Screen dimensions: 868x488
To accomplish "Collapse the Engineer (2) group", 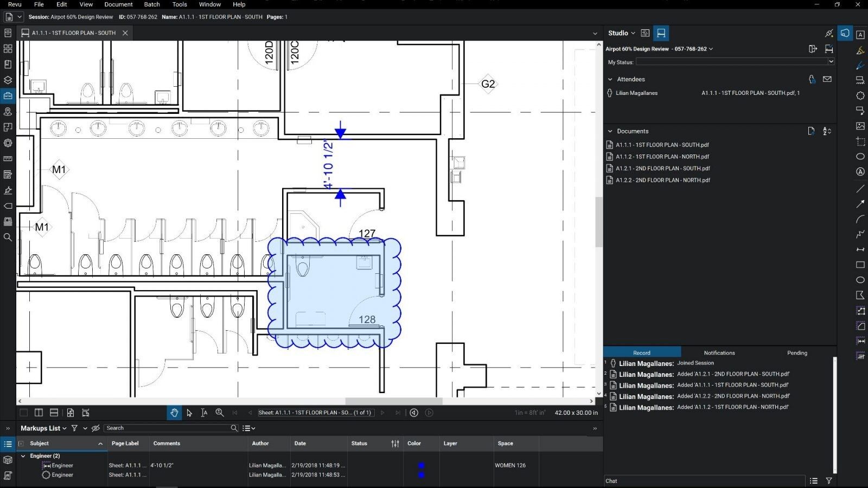I will pos(23,456).
